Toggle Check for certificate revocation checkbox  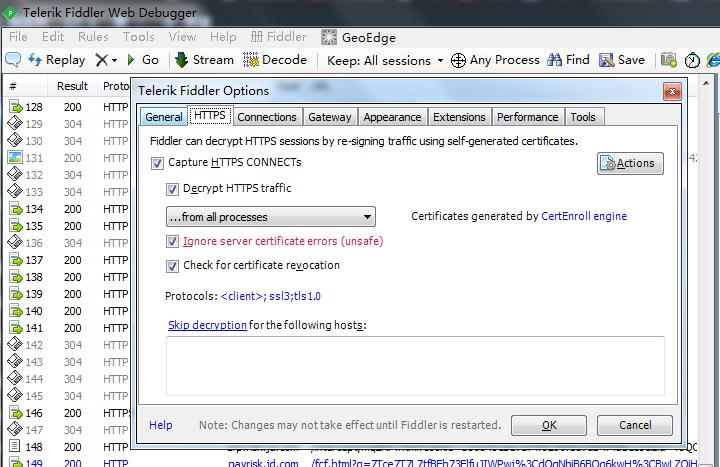pyautogui.click(x=172, y=266)
